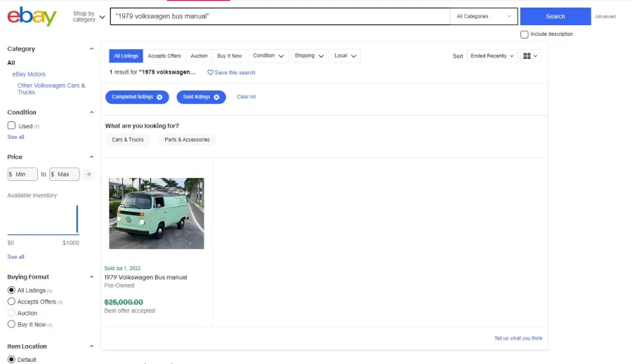
Task: Select the All Listings tab
Action: (x=126, y=56)
